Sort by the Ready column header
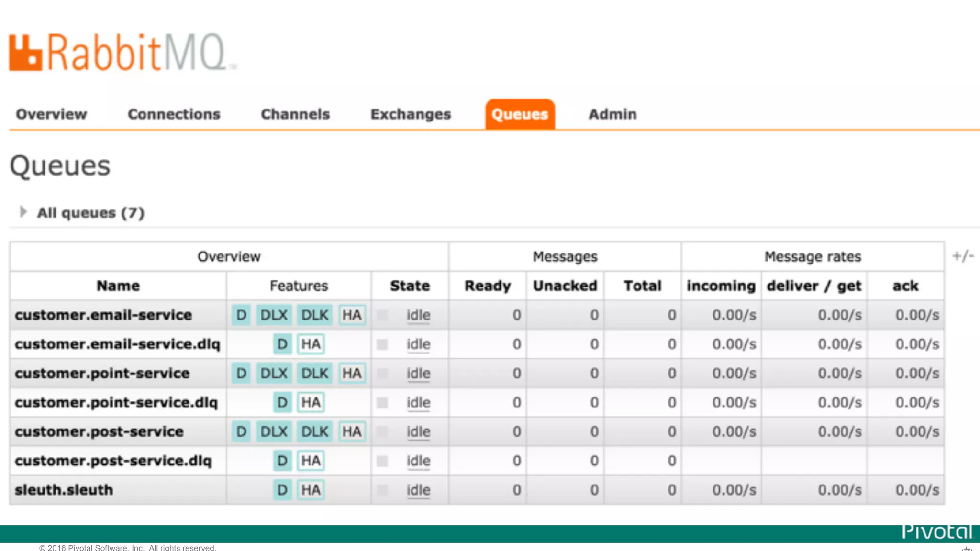Screen dimensions: 980x551 point(488,286)
